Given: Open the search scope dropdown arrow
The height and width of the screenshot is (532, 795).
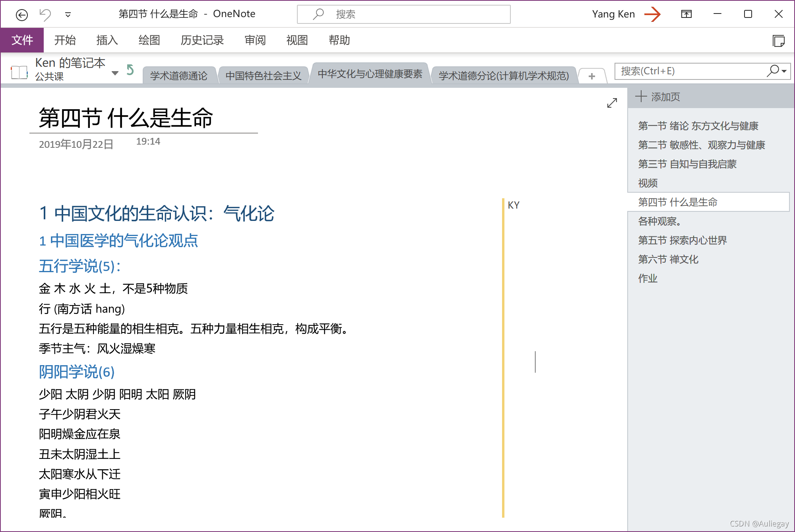Looking at the screenshot, I should [784, 72].
